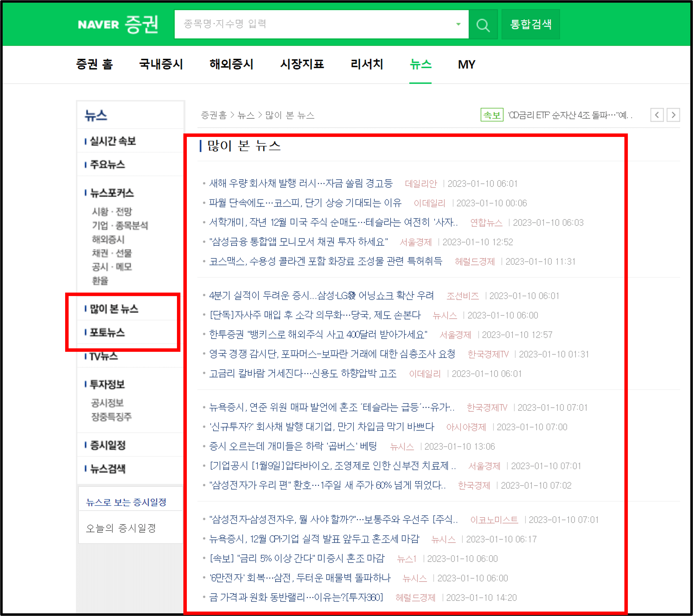This screenshot has width=693, height=616.
Task: Click the search magnifier icon
Action: pyautogui.click(x=483, y=24)
